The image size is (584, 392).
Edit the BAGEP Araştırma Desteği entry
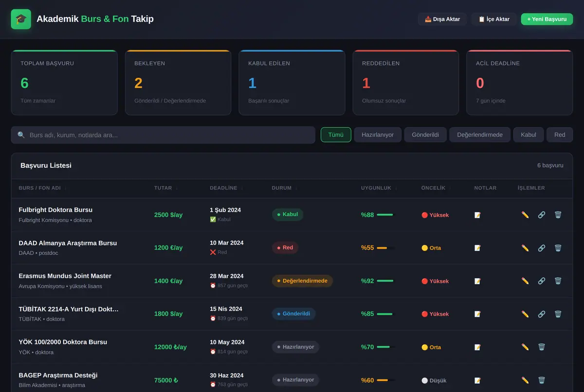point(525,380)
